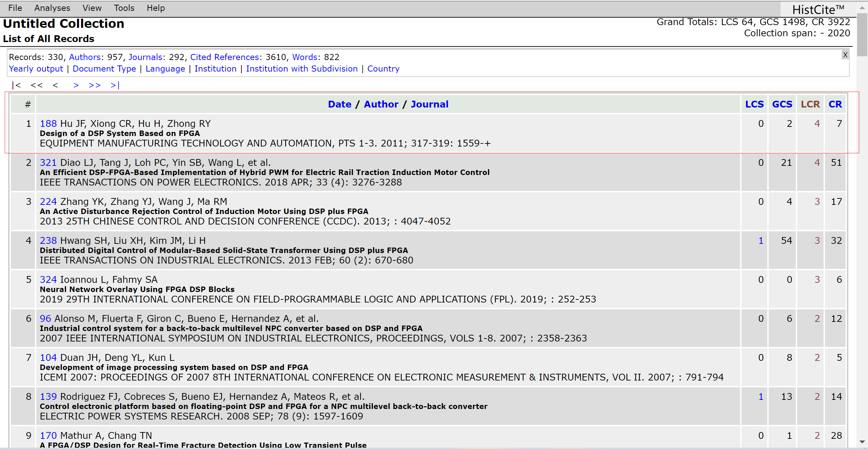Click the scrollbar down arrow
Screen dimensions: 868x449
click(862, 442)
